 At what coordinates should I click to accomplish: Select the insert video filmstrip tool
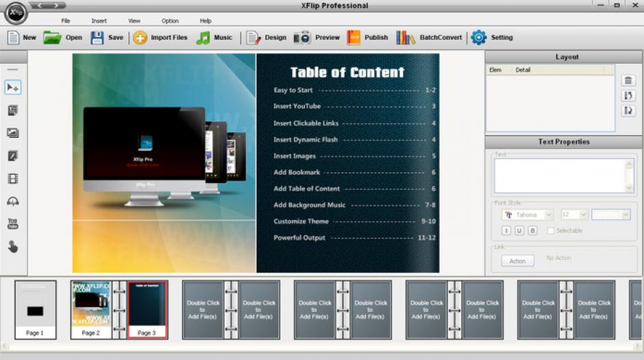click(x=13, y=178)
